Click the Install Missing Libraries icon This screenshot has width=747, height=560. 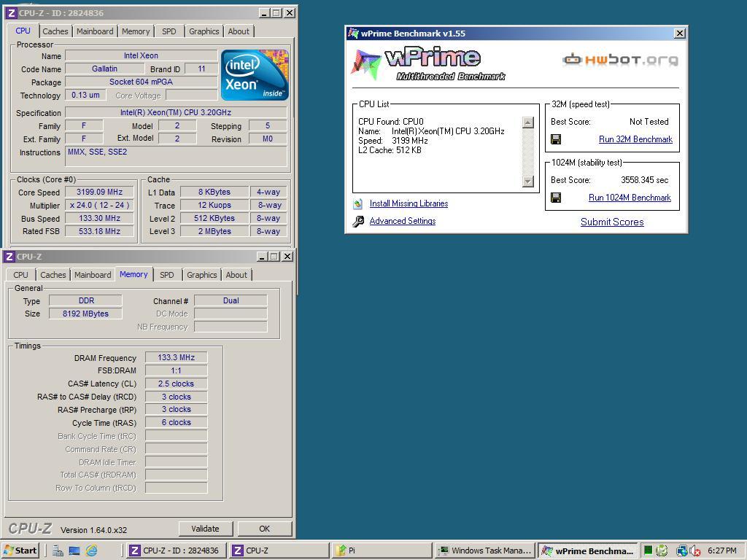tap(358, 204)
